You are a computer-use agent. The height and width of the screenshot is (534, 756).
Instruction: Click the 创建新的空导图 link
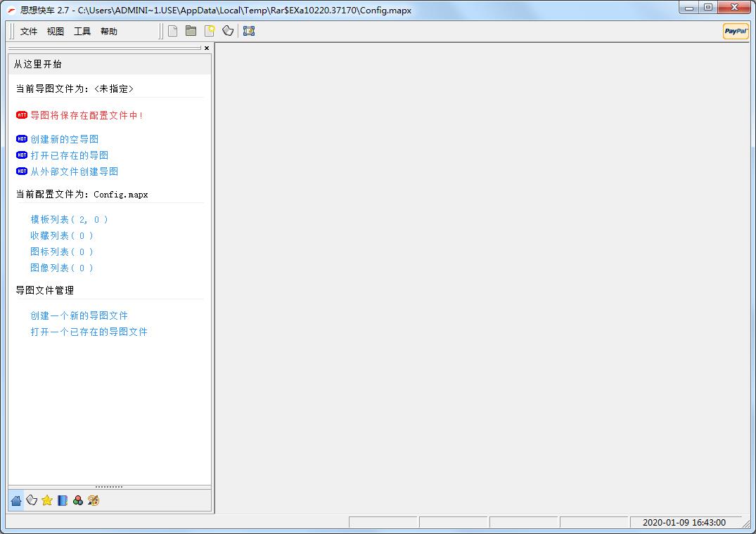64,139
